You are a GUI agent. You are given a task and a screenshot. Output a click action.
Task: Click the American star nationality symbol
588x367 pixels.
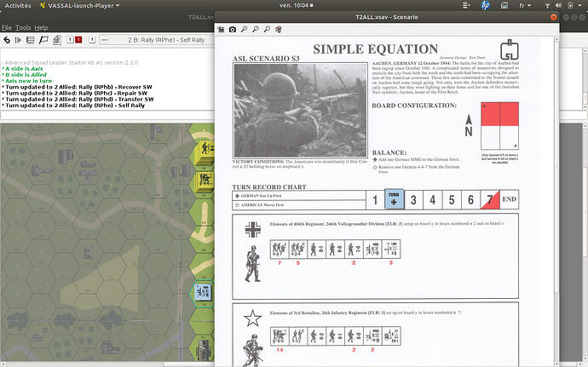click(253, 318)
